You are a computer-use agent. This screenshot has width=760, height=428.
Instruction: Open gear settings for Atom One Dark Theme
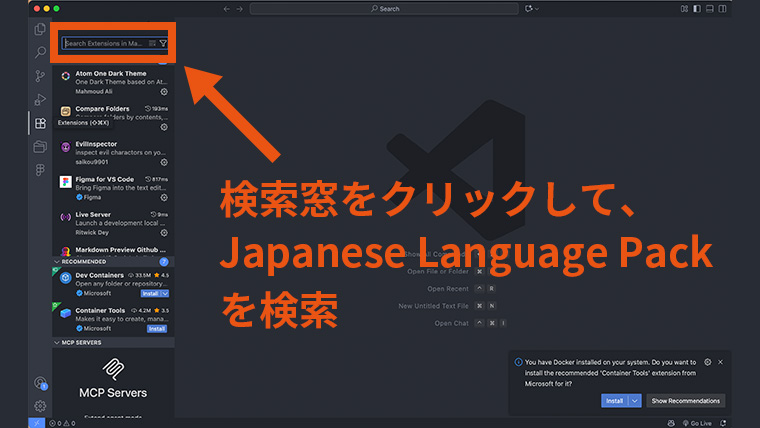164,91
